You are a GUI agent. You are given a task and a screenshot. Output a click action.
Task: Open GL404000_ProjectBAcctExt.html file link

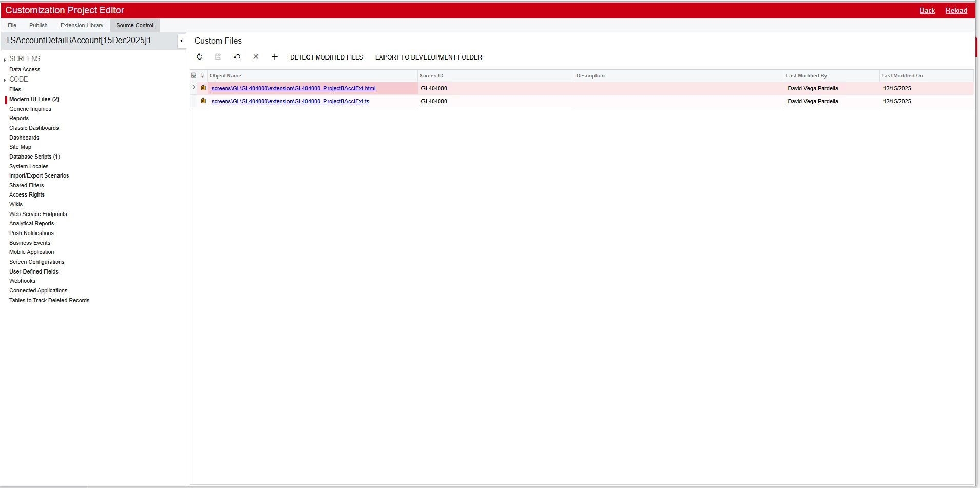293,88
